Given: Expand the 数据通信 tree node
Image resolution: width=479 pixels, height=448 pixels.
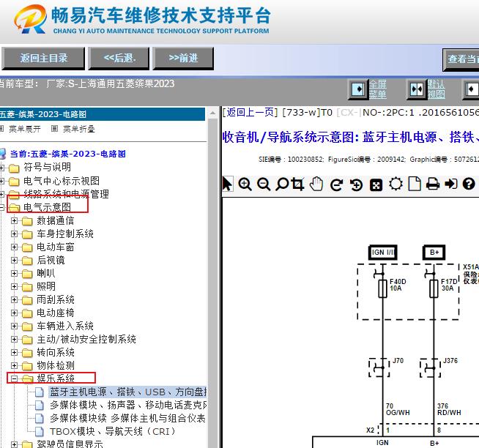Looking at the screenshot, I should [14, 220].
